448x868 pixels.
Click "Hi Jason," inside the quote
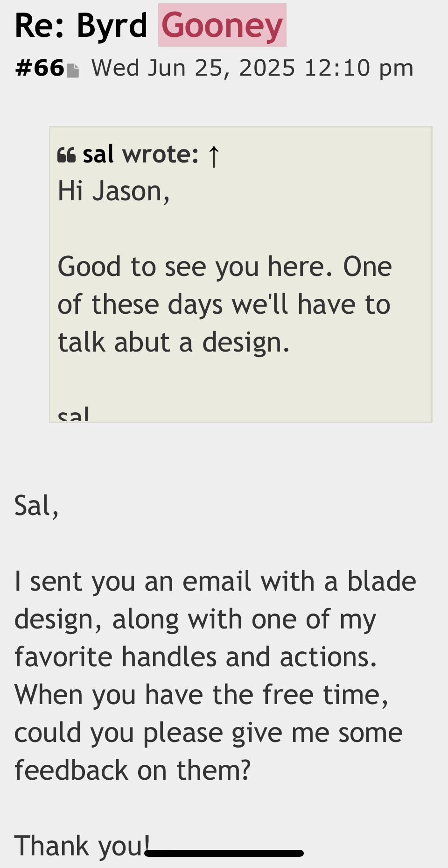(113, 191)
